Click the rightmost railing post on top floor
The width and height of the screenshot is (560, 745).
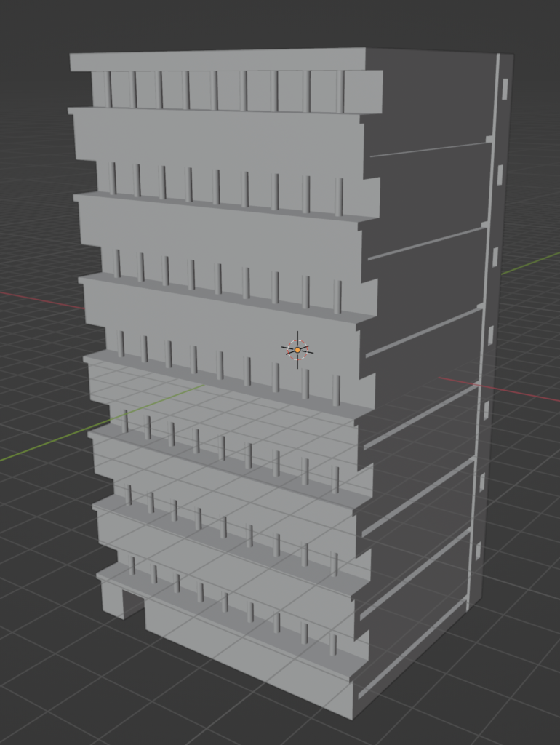tap(340, 92)
